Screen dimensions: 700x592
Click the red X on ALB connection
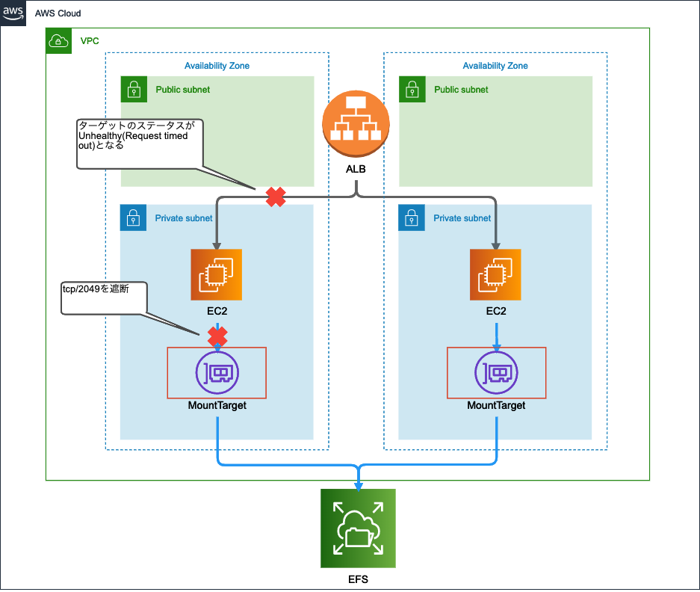coord(276,197)
